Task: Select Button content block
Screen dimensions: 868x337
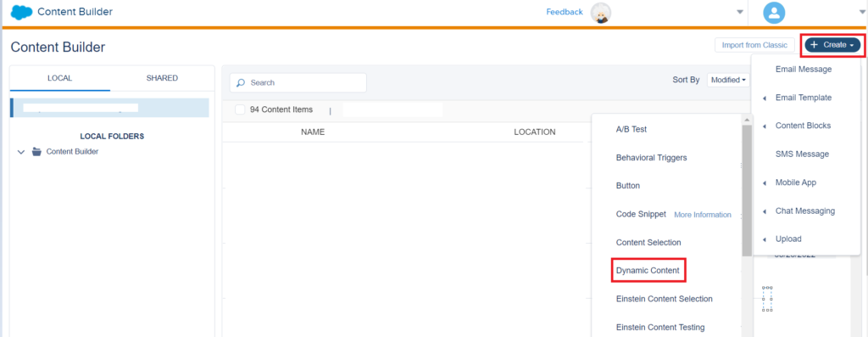Action: (x=628, y=186)
